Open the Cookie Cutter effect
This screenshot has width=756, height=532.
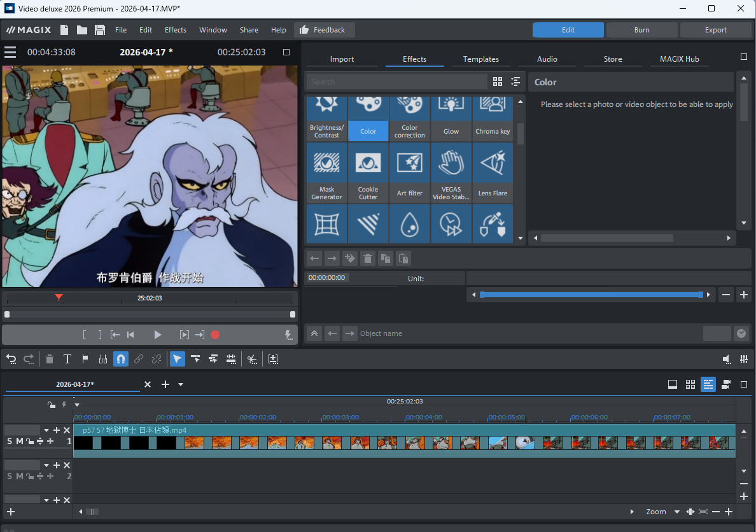click(x=368, y=172)
